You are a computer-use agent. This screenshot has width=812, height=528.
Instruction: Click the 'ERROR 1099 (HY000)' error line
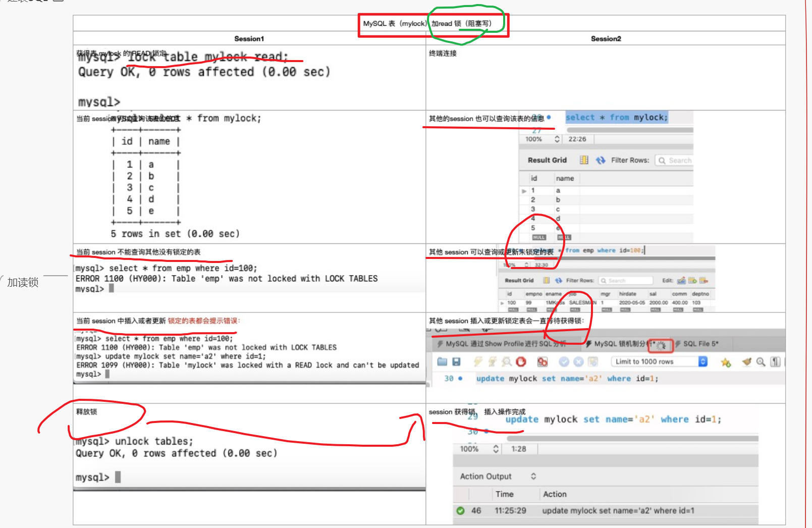[248, 365]
